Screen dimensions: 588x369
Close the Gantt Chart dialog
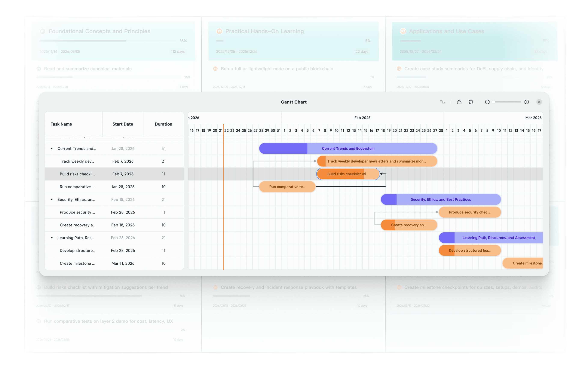pos(539,102)
